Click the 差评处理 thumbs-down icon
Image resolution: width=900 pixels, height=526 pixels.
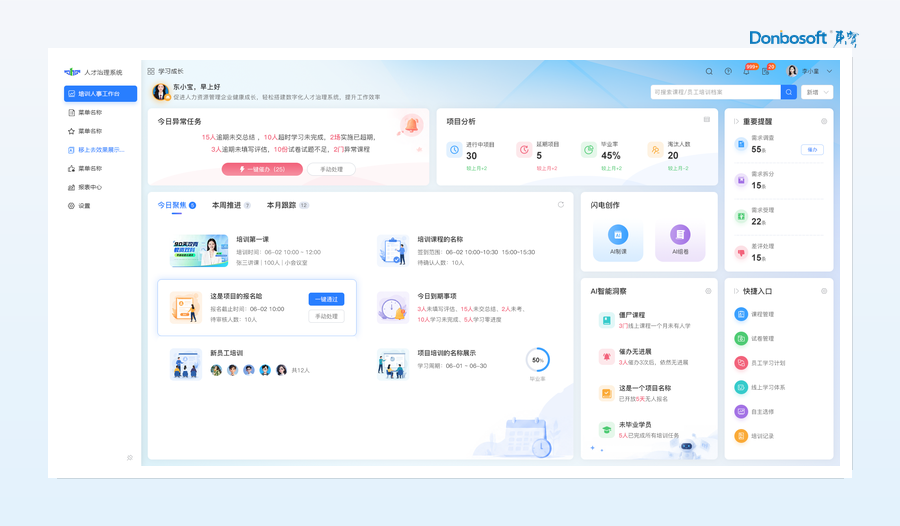click(x=741, y=253)
